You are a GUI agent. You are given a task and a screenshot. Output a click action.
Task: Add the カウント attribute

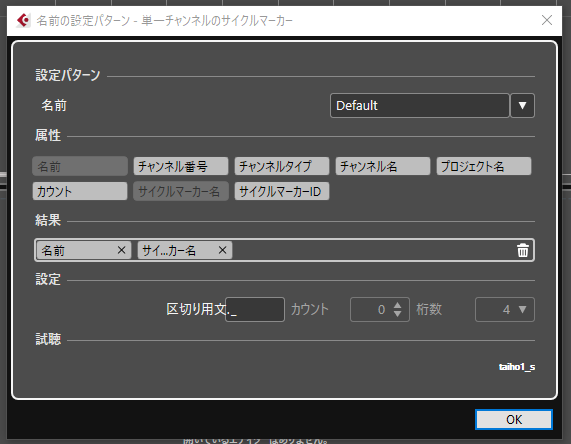[80, 191]
